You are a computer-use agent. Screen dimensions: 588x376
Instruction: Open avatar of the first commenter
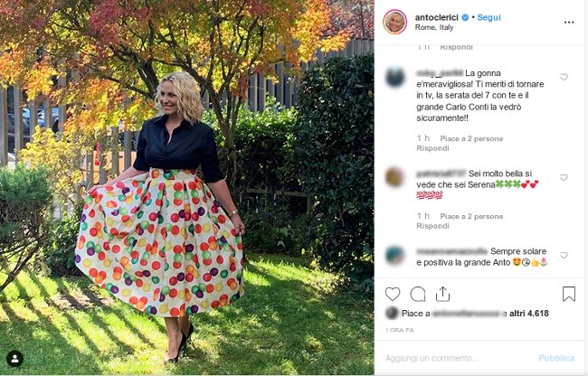(395, 78)
